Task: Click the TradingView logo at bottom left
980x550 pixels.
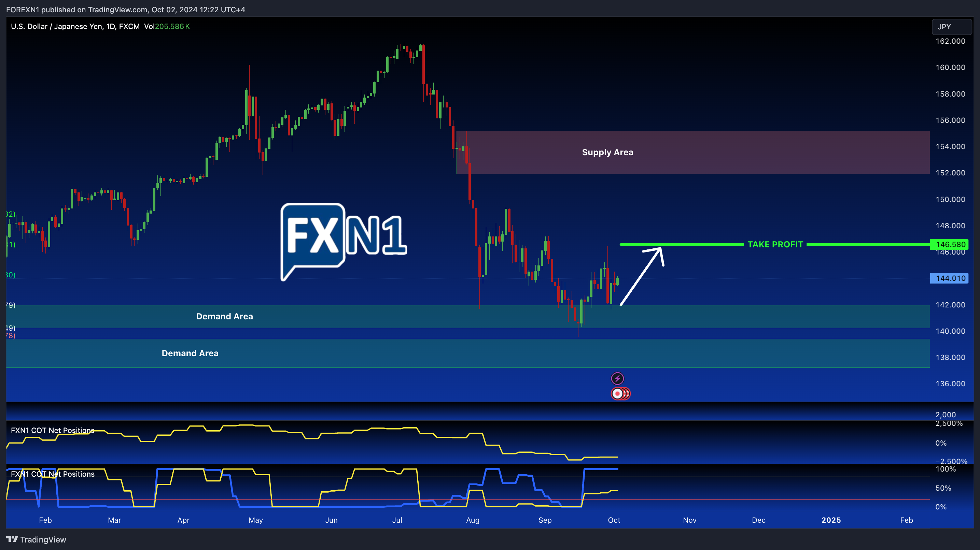Action: coord(36,539)
